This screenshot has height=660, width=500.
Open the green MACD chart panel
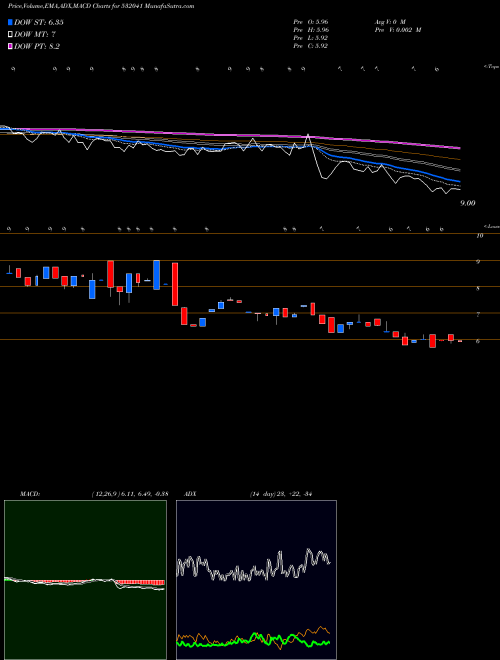click(85, 580)
